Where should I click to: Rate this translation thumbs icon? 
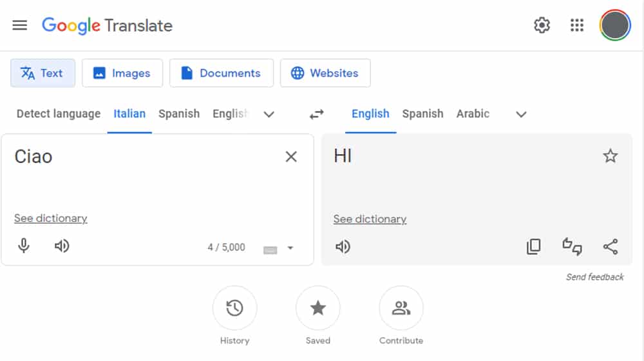pyautogui.click(x=572, y=247)
